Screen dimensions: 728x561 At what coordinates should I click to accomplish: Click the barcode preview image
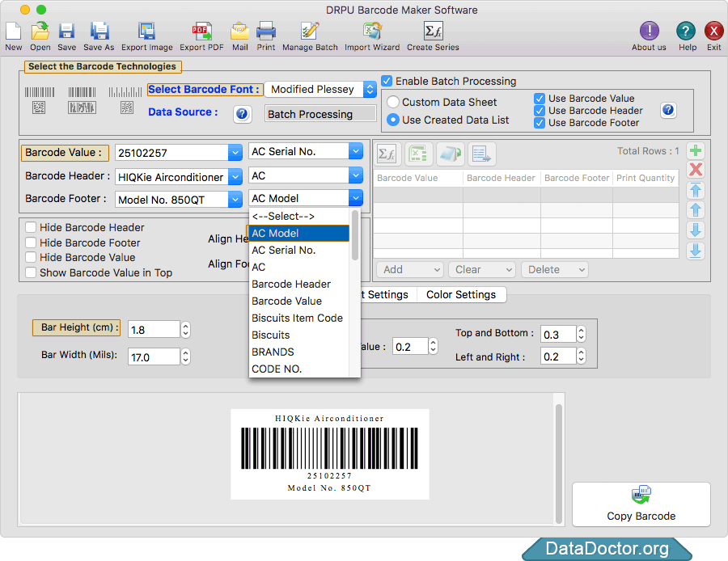[x=330, y=453]
